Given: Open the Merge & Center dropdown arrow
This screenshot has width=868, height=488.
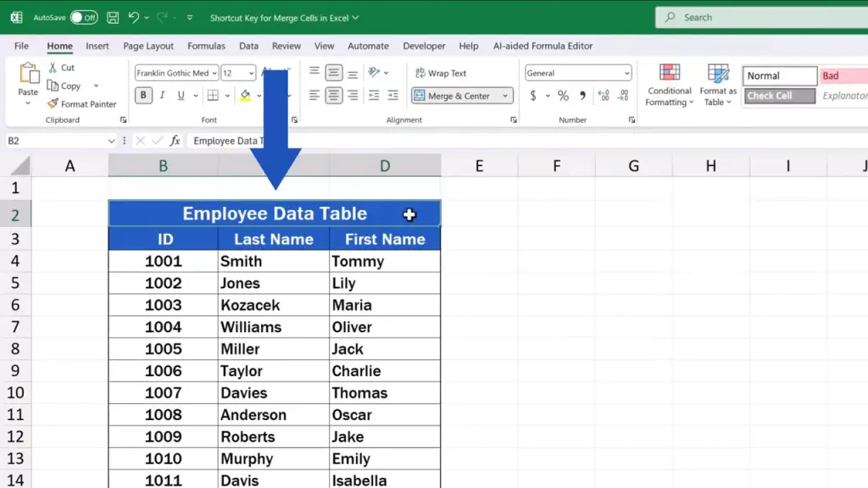Looking at the screenshot, I should pyautogui.click(x=505, y=96).
